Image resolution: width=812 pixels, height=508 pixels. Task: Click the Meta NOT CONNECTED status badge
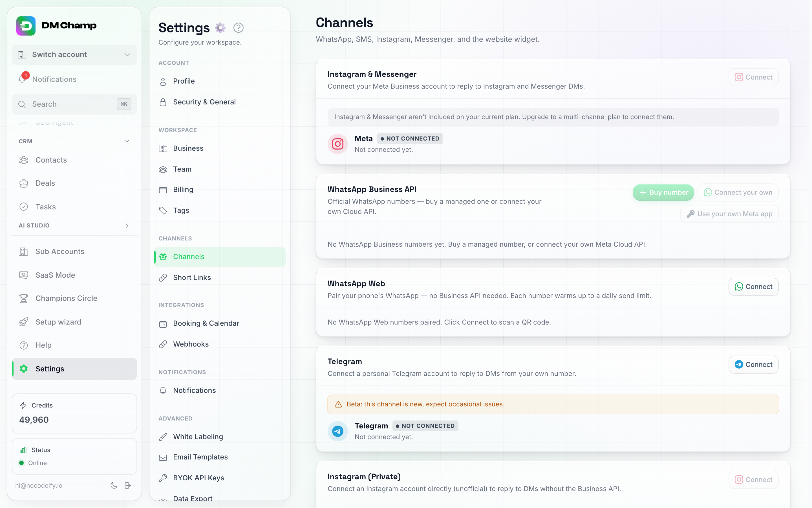[410, 138]
